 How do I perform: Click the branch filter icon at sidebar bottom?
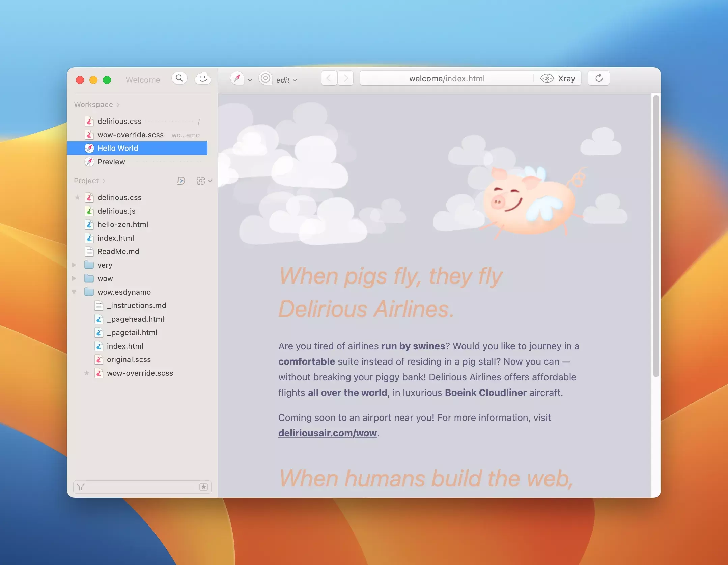[81, 487]
